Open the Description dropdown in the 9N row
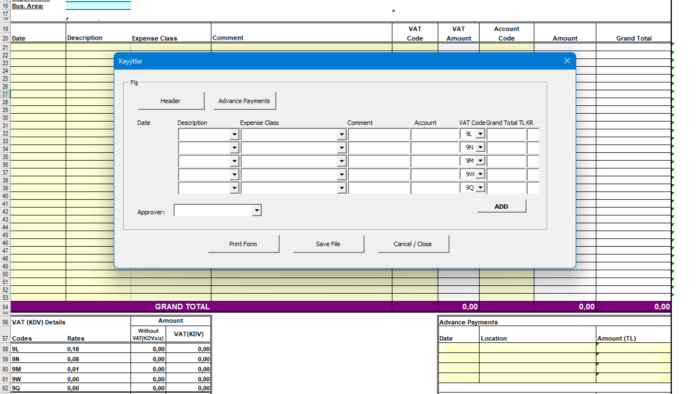 click(234, 148)
